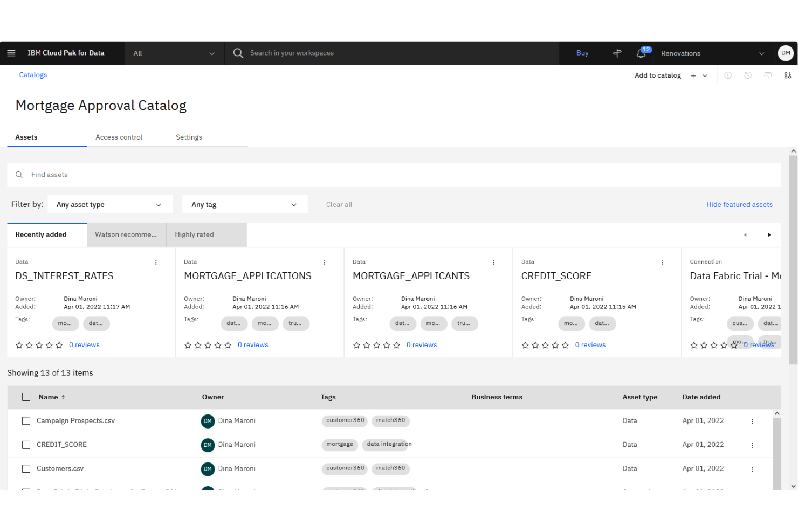
Task: Open row menu for Campaign Prospects.csv
Action: [x=752, y=422]
